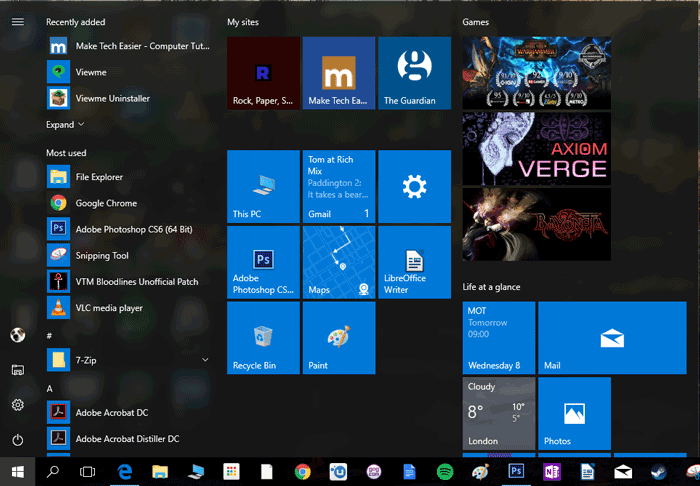
Task: Open the London weather tile
Action: (x=499, y=414)
